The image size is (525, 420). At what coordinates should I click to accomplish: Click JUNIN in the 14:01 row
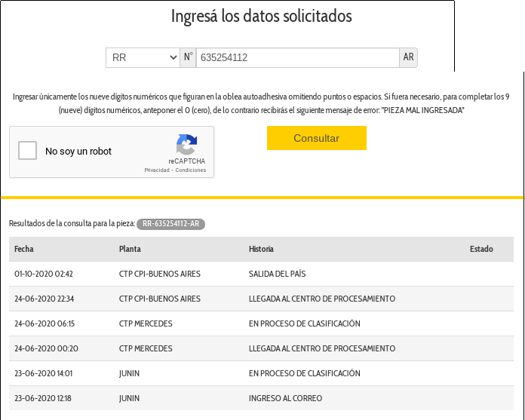point(129,373)
